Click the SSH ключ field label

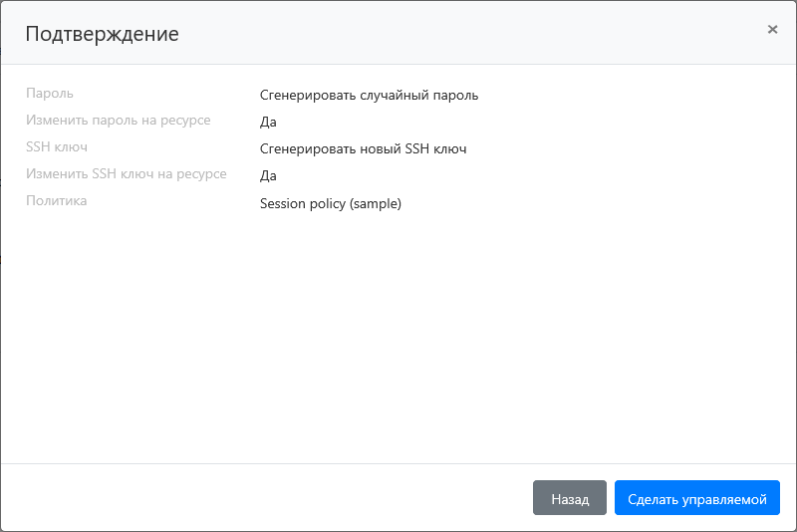(57, 147)
